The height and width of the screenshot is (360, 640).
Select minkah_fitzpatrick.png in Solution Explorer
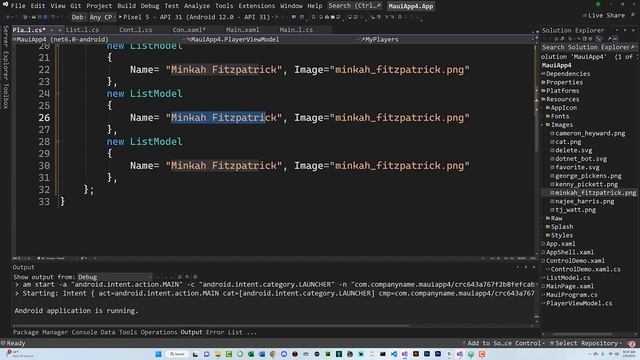tap(596, 193)
